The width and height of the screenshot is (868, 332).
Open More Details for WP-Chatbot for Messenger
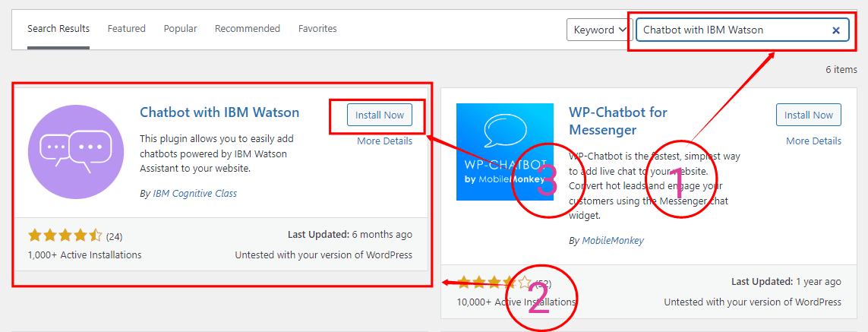pos(814,141)
